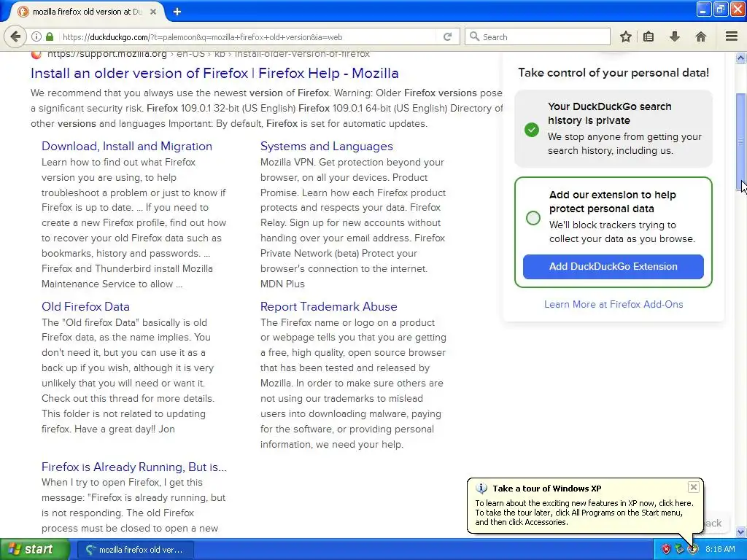Open the bookmarks list icon
The width and height of the screenshot is (747, 560).
click(x=649, y=36)
